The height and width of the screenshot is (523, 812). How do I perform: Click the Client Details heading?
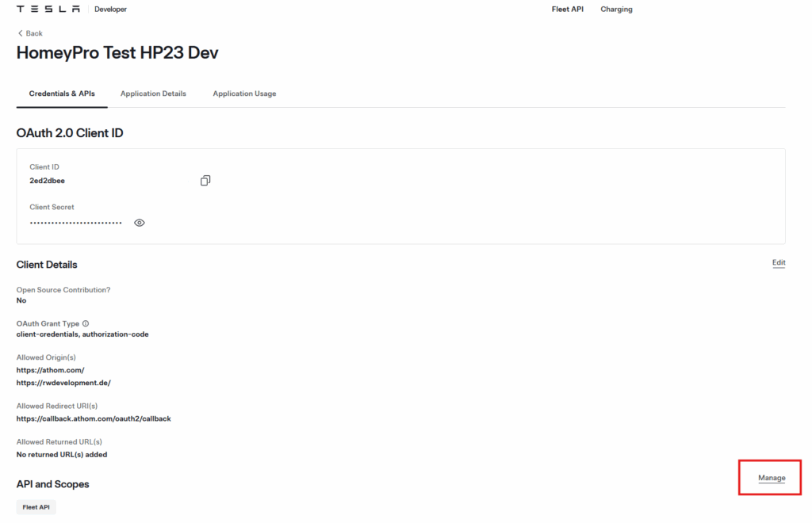tap(47, 265)
